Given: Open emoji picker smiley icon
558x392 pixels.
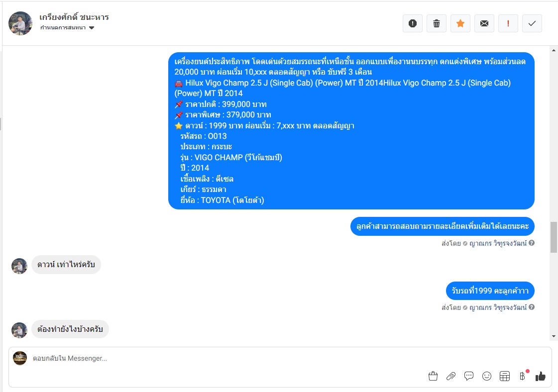Looking at the screenshot, I should pos(486,376).
